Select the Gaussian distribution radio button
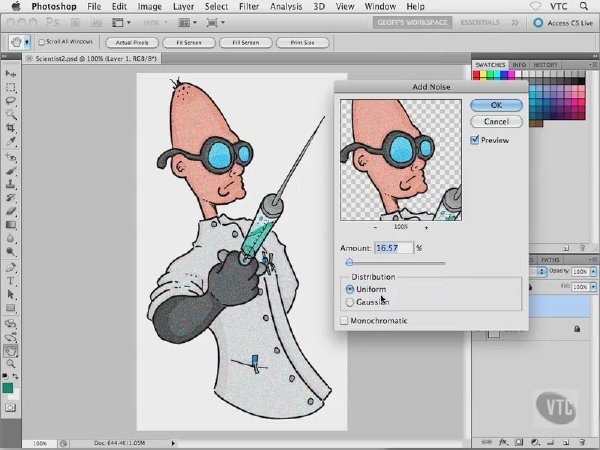 pyautogui.click(x=350, y=302)
